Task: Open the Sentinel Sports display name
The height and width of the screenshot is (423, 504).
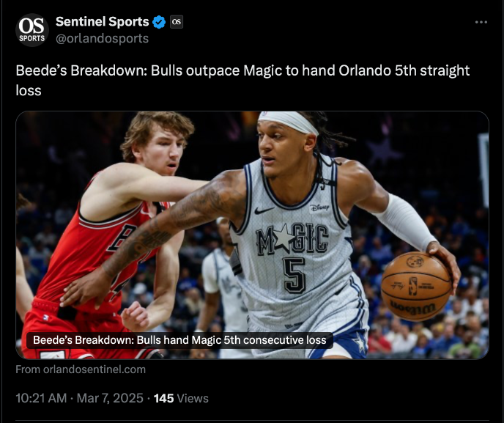Action: click(x=103, y=21)
